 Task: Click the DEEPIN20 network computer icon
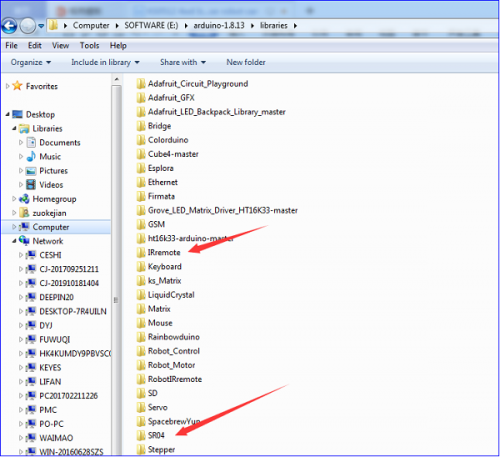31,297
